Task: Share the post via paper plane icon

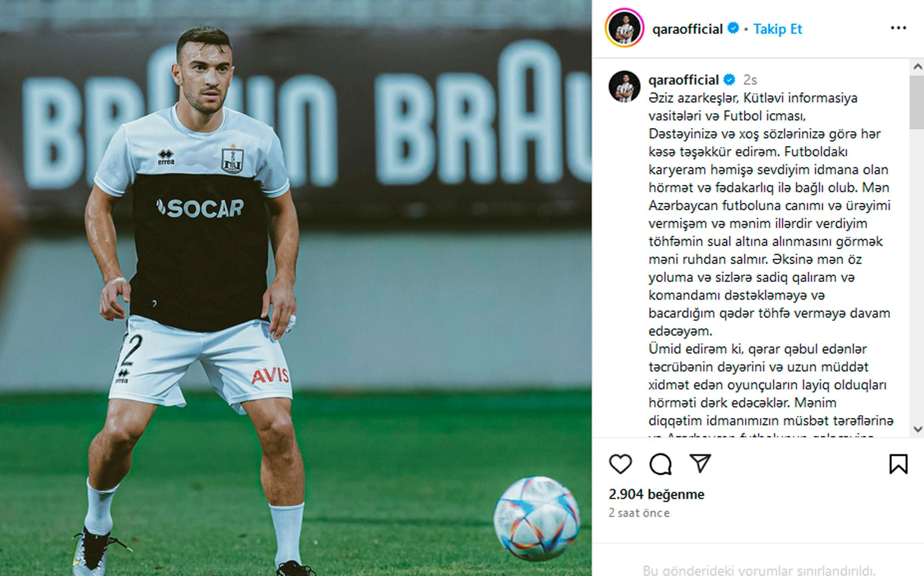Action: pyautogui.click(x=700, y=463)
